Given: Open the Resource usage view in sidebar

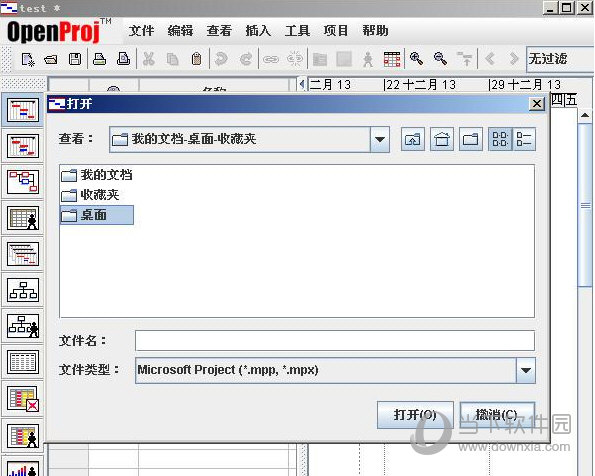Looking at the screenshot, I should 23,435.
